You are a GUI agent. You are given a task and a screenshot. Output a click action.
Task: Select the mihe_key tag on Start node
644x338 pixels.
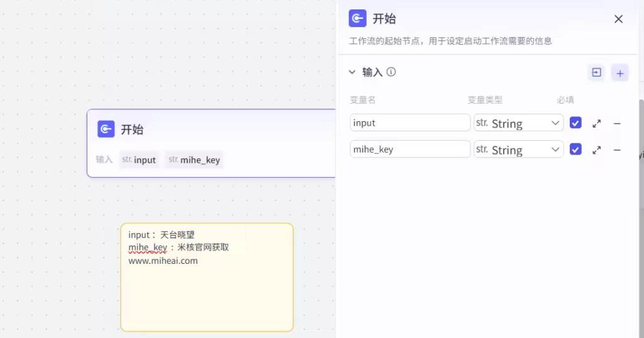coord(194,160)
